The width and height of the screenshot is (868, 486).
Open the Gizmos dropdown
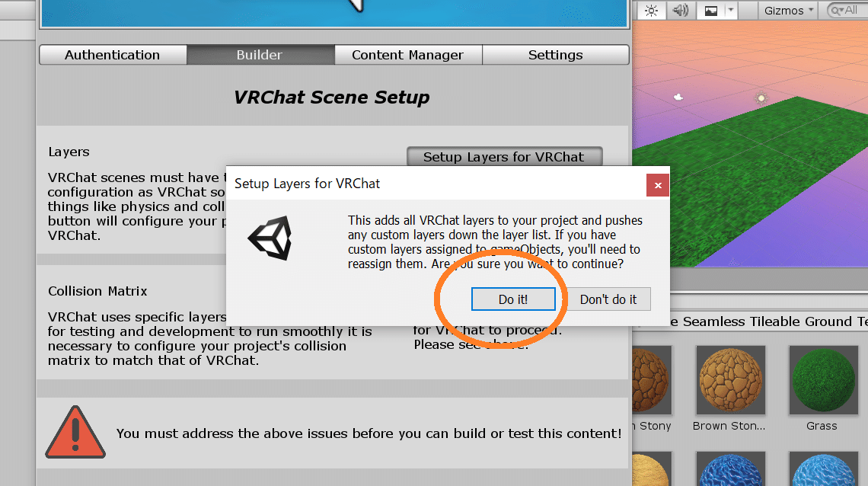(788, 11)
